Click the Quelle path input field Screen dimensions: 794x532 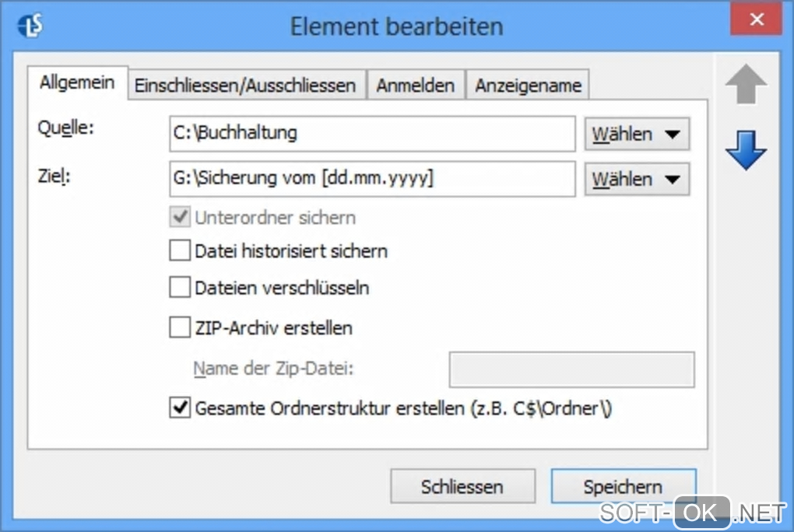(371, 134)
